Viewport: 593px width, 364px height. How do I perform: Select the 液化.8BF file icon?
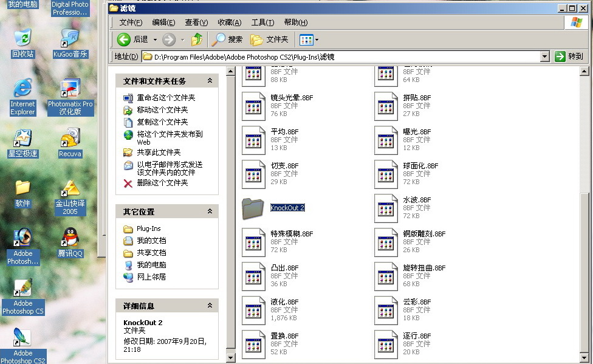[x=254, y=310]
